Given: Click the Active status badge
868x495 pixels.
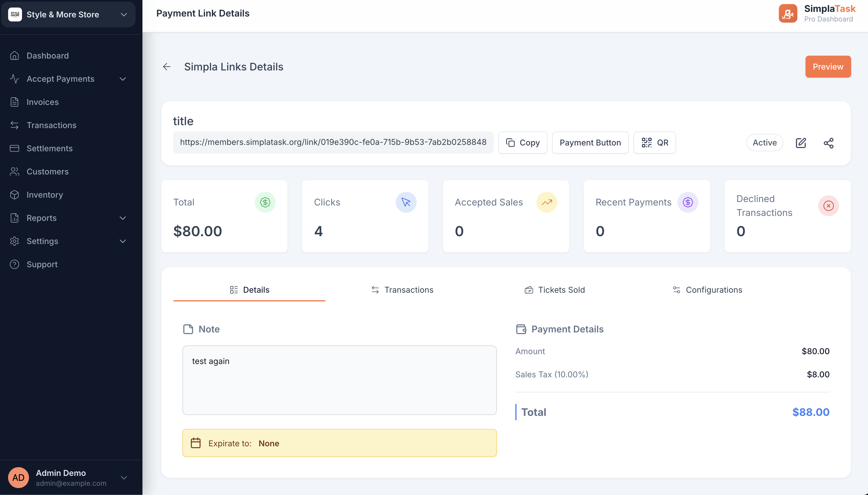Looking at the screenshot, I should coord(764,143).
